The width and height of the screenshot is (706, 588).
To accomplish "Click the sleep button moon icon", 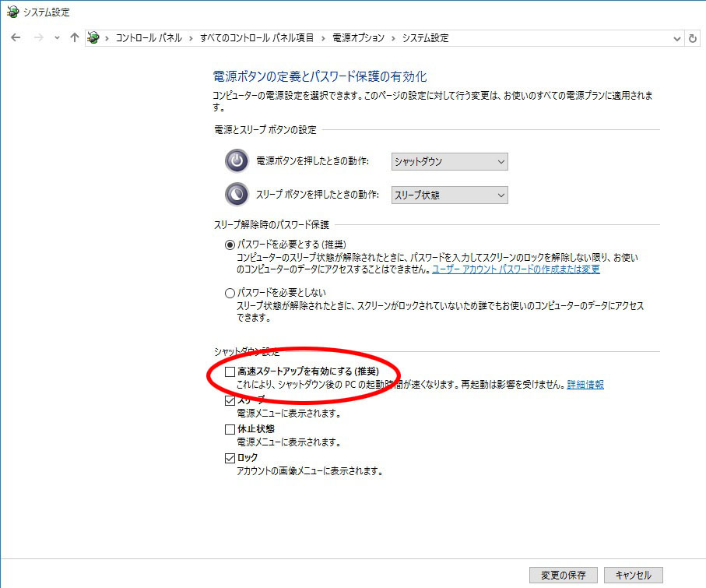I will click(237, 194).
